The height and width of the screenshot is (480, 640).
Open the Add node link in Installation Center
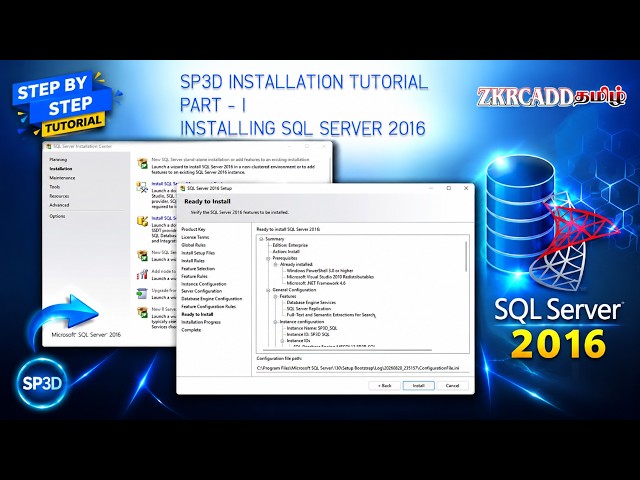[x=164, y=271]
